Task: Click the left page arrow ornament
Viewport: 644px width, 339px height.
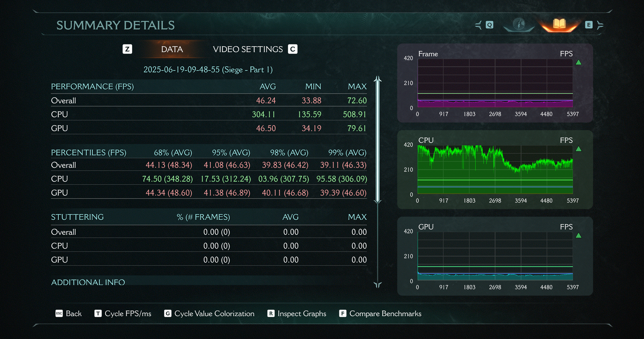Action: pyautogui.click(x=478, y=25)
